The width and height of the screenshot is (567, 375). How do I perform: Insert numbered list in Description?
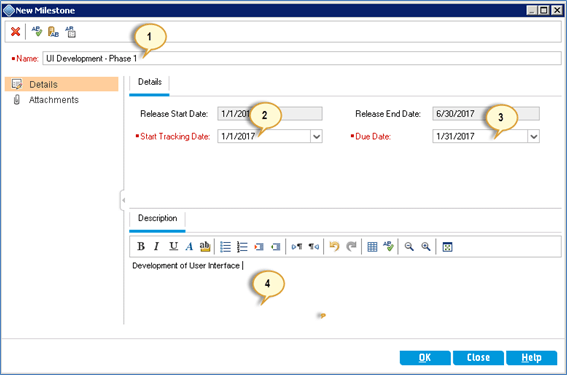coord(242,247)
